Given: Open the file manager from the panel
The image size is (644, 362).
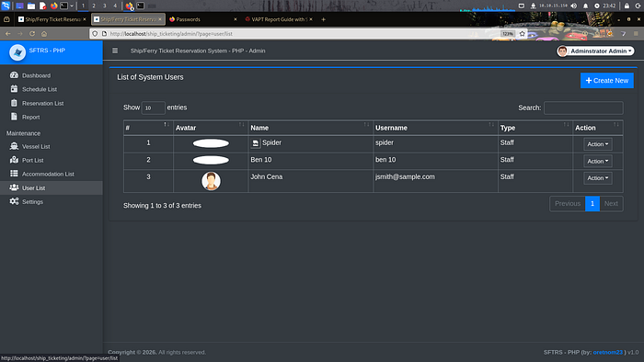Looking at the screenshot, I should [x=31, y=6].
